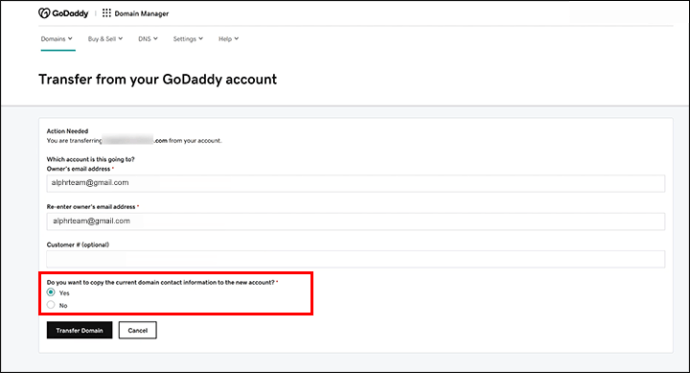Expand the chevron next to Settings
This screenshot has width=690, height=373.
tap(201, 39)
